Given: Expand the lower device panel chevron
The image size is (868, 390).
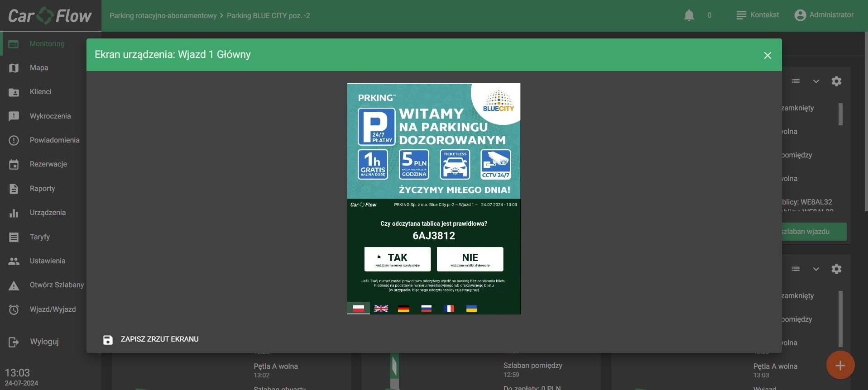Looking at the screenshot, I should click(816, 269).
